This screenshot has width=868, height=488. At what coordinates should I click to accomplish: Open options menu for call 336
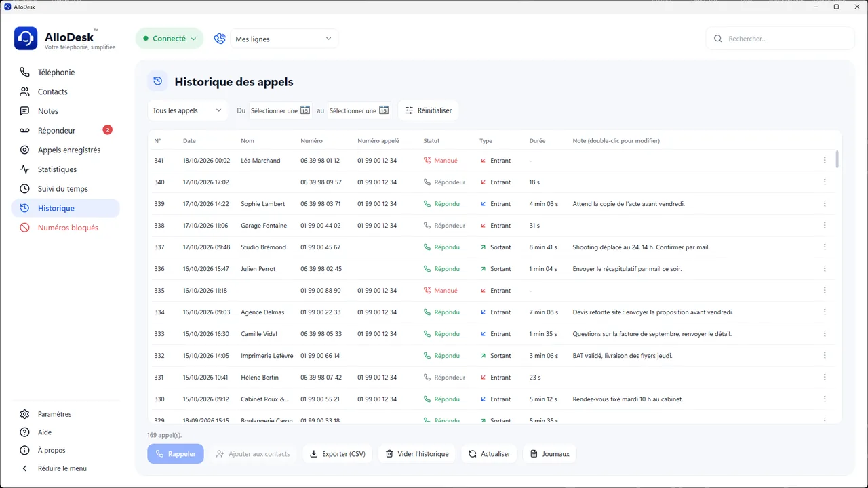825,269
